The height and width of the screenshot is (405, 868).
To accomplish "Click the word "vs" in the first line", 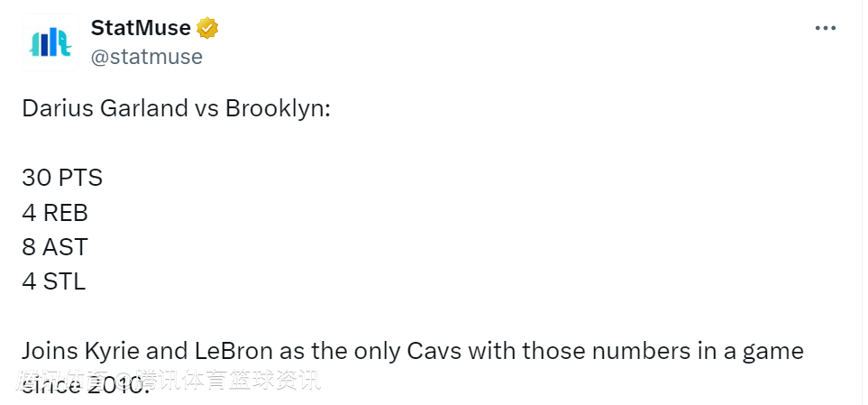I will [205, 108].
